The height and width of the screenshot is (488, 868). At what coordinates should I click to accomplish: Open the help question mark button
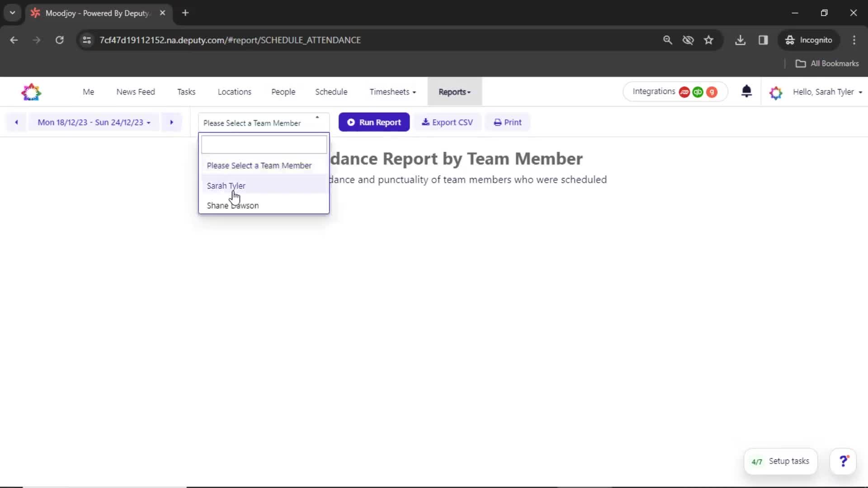[843, 461]
